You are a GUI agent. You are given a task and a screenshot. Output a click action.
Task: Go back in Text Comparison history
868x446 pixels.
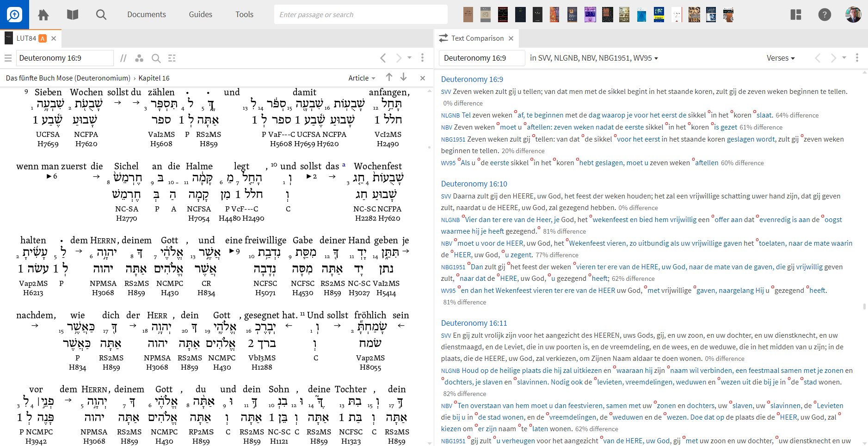coord(818,58)
